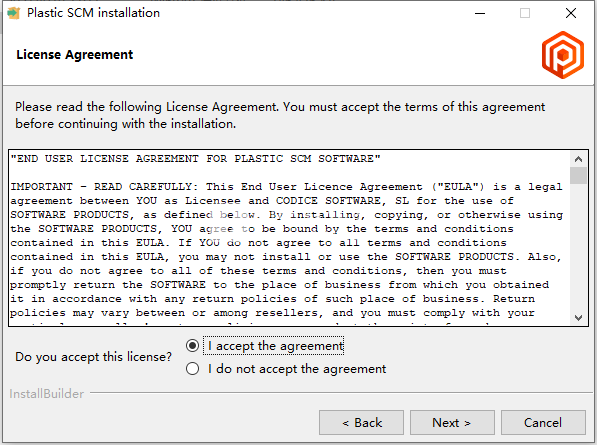Minimize the Plastic SCM installation window
This screenshot has height=445, width=597.
480,13
